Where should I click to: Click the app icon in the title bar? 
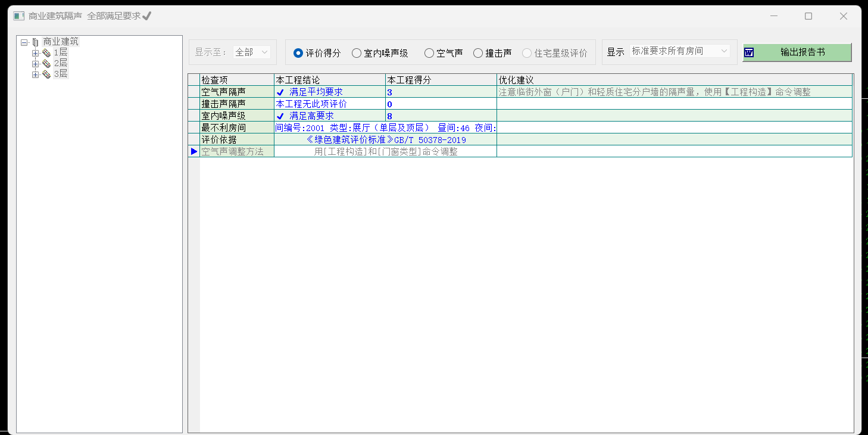pyautogui.click(x=18, y=16)
